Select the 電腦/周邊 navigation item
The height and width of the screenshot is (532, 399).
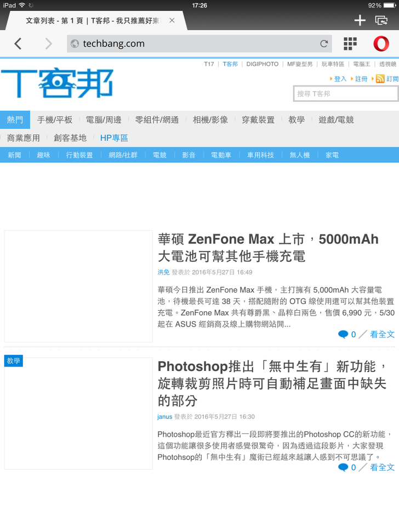[104, 120]
